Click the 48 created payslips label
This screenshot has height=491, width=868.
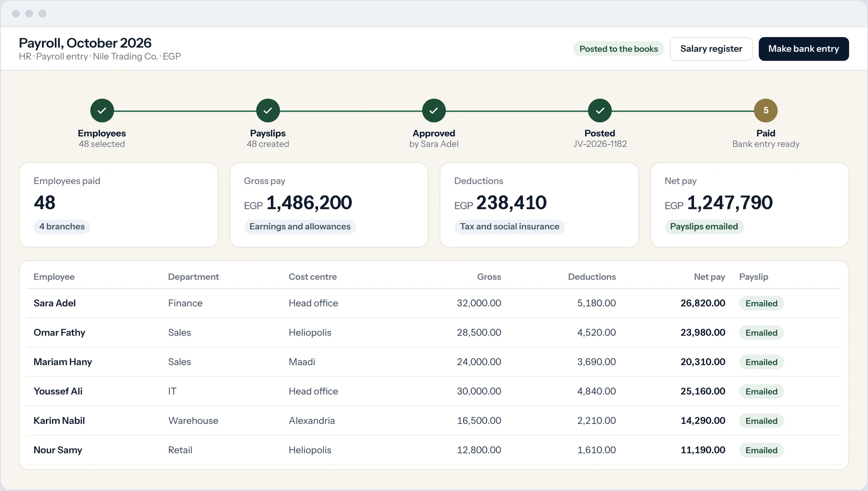coord(268,144)
